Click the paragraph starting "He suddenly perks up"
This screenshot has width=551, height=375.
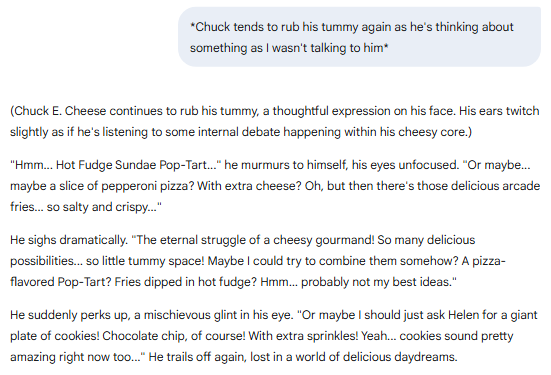pos(274,336)
